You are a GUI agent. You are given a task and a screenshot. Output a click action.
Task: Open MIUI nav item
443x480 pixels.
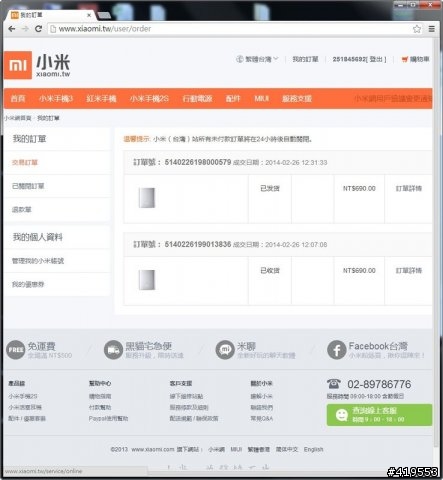click(x=262, y=99)
